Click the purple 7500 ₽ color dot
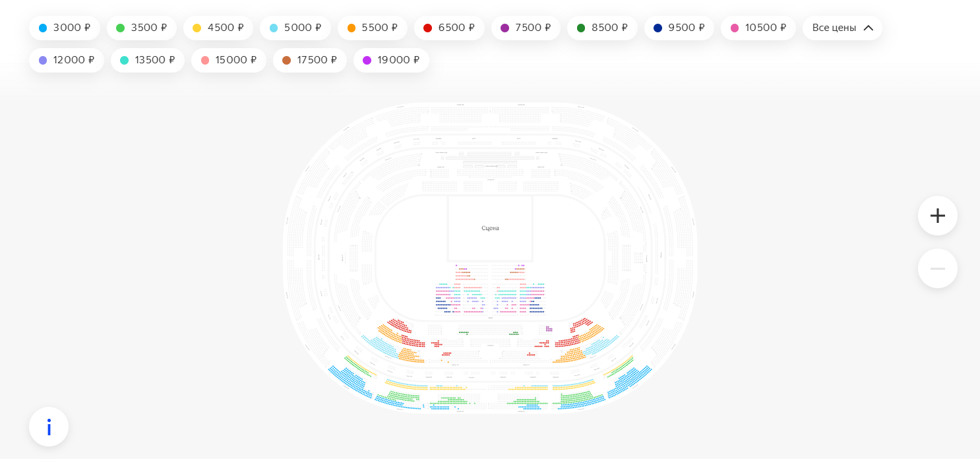Image resolution: width=980 pixels, height=459 pixels. click(x=505, y=28)
